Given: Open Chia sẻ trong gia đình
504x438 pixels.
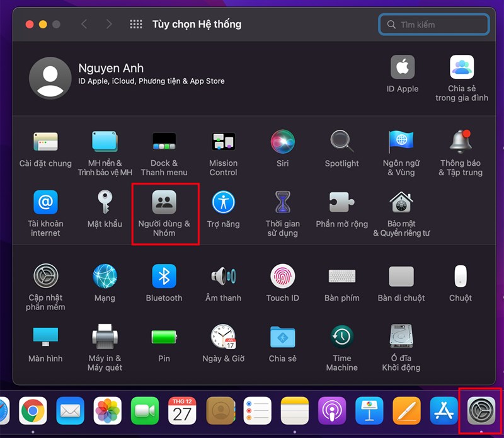Looking at the screenshot, I should coord(461,68).
